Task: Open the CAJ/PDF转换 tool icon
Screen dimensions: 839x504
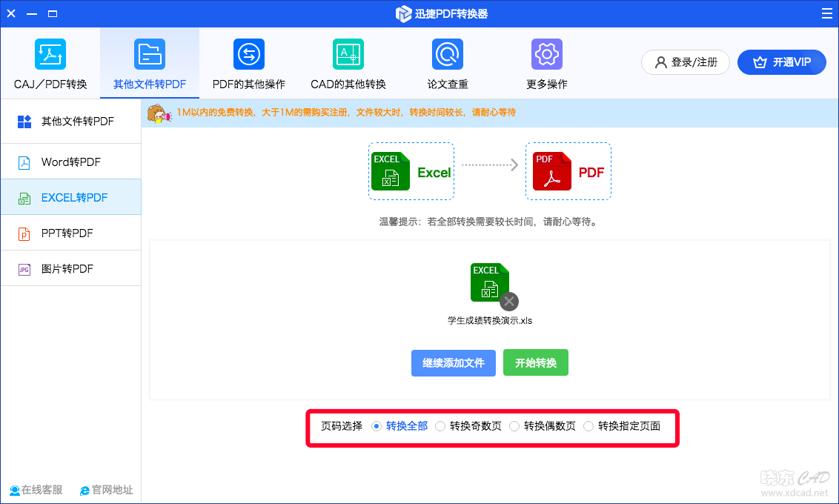Action: pyautogui.click(x=50, y=54)
